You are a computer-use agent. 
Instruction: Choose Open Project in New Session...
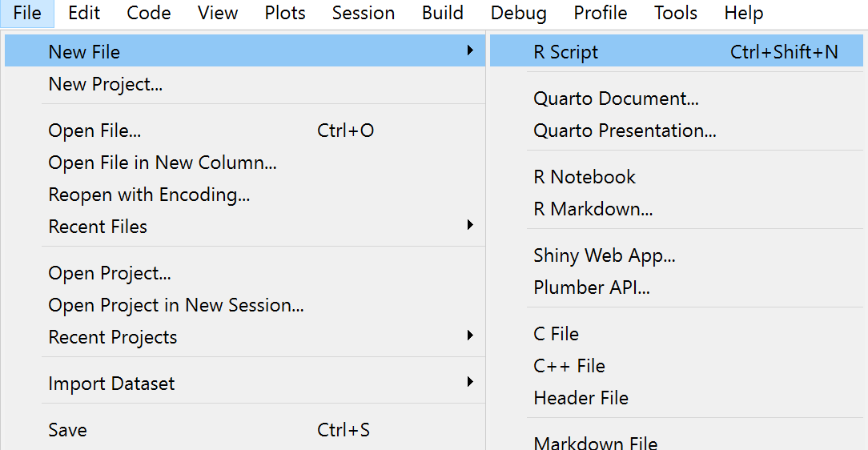coord(245,305)
